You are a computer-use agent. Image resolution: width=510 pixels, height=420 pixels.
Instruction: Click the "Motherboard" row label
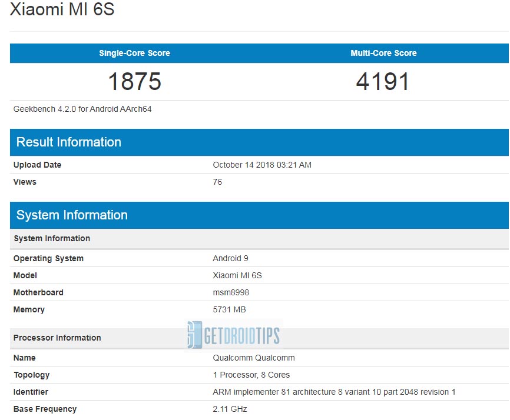(x=38, y=292)
